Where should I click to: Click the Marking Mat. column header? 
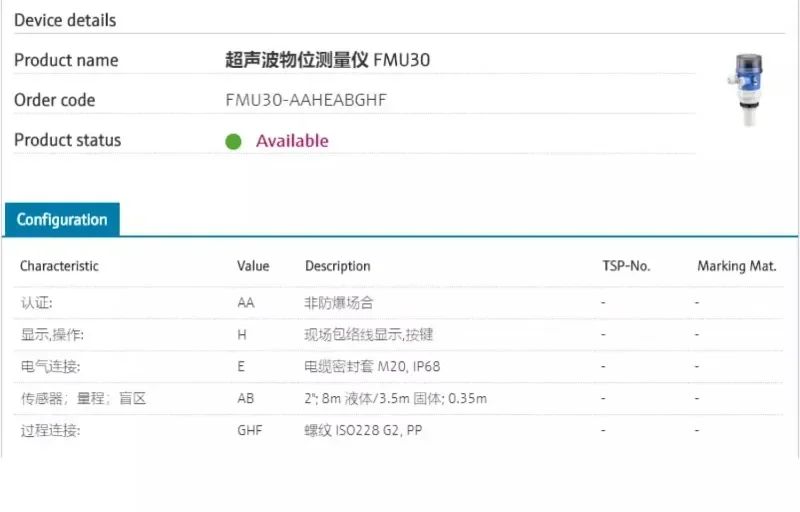737,266
